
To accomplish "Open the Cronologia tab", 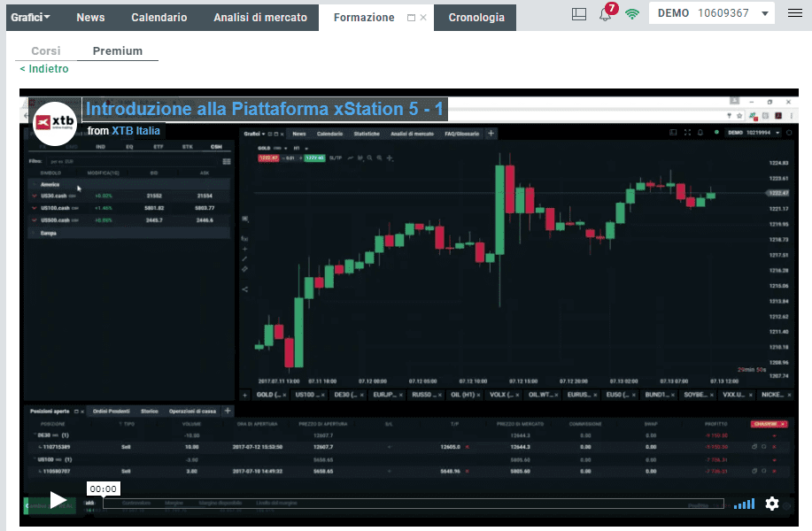I will point(476,18).
